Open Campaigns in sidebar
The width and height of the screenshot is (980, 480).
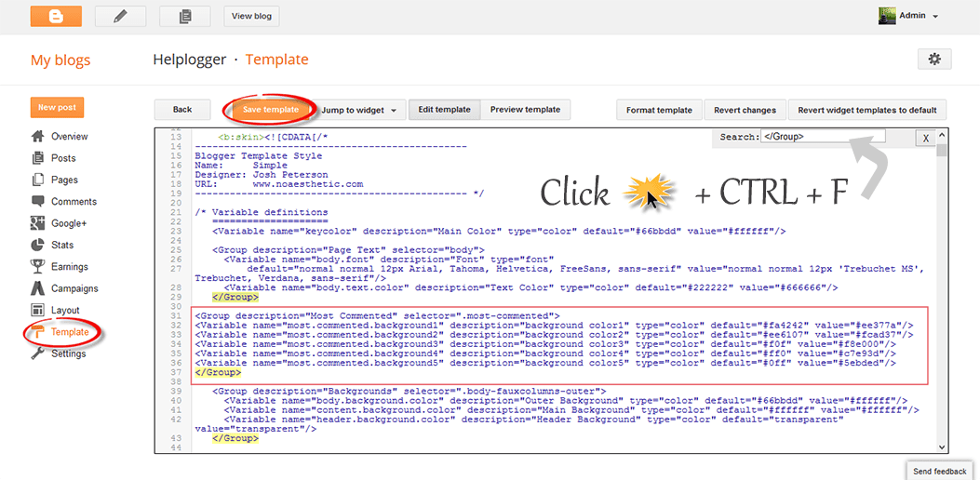(74, 288)
